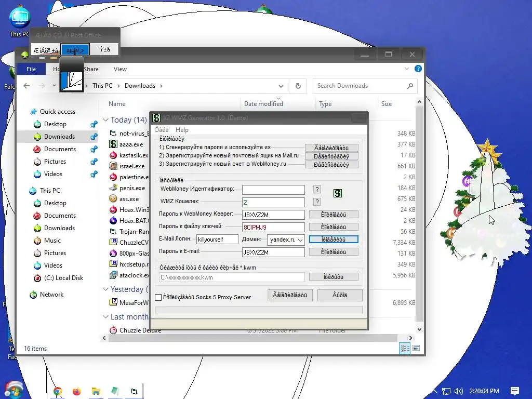Image resolution: width=532 pixels, height=399 pixels.
Task: Click the search magnifier in Search Downloads
Action: tap(410, 86)
